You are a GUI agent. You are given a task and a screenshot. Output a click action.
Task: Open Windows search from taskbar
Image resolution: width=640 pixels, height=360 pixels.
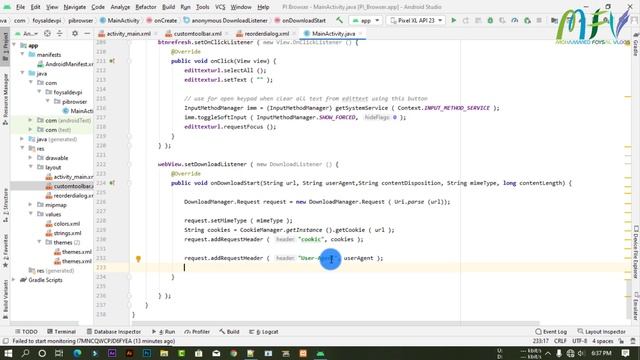pos(25,353)
